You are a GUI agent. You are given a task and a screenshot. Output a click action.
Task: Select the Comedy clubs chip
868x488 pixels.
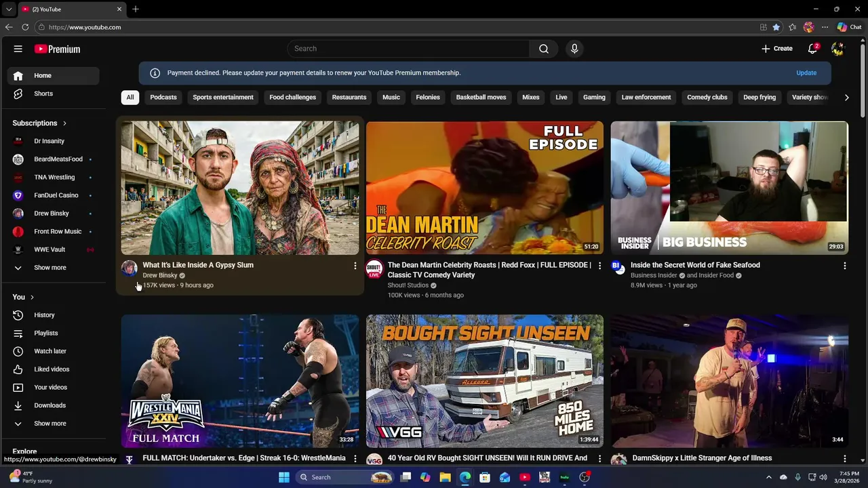(x=707, y=98)
